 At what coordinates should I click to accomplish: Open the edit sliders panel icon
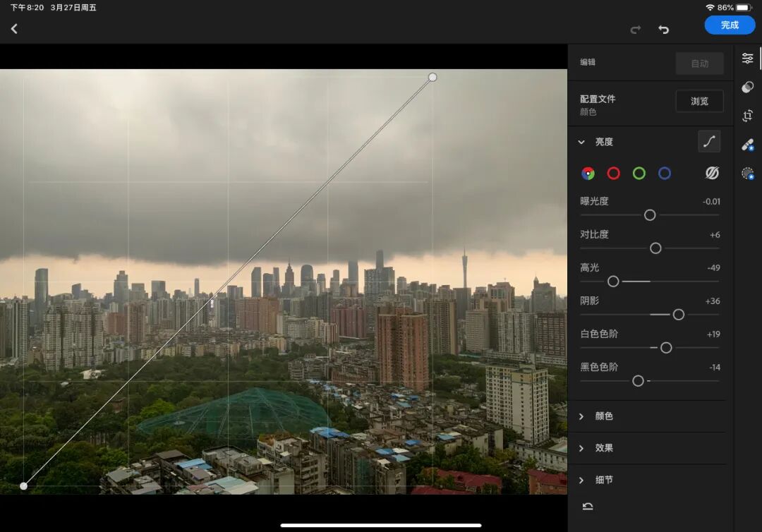747,59
